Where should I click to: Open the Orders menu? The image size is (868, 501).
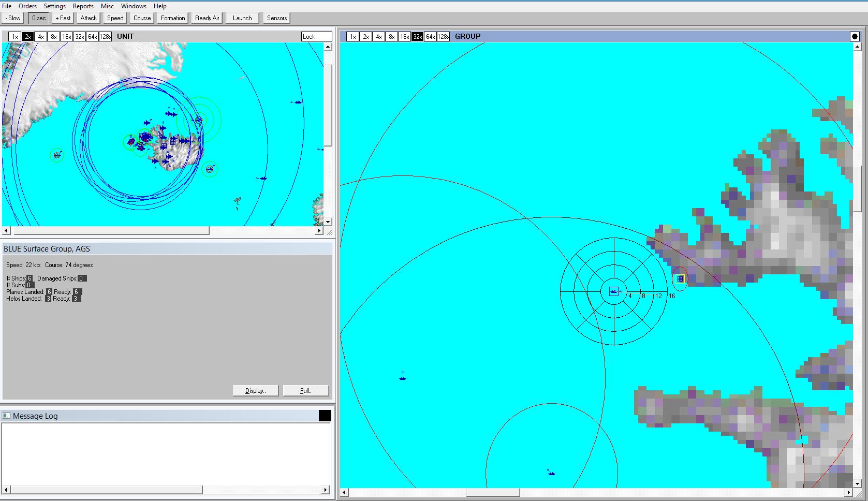coord(27,6)
